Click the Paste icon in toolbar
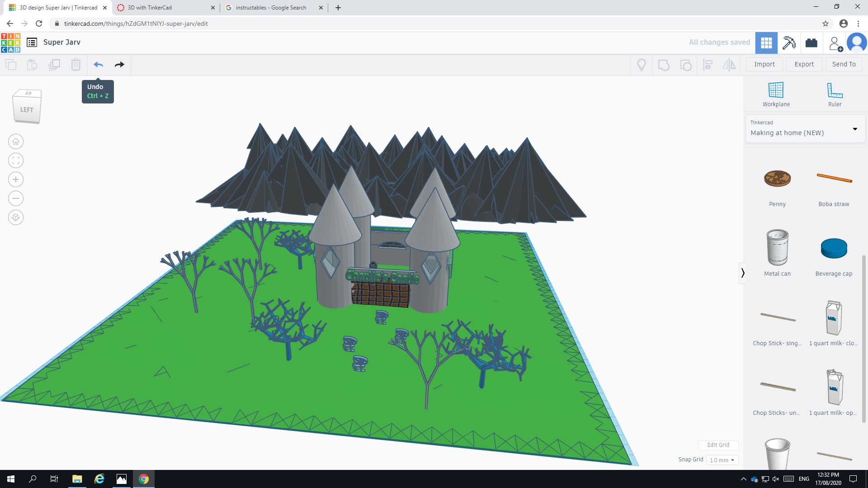 click(x=32, y=65)
